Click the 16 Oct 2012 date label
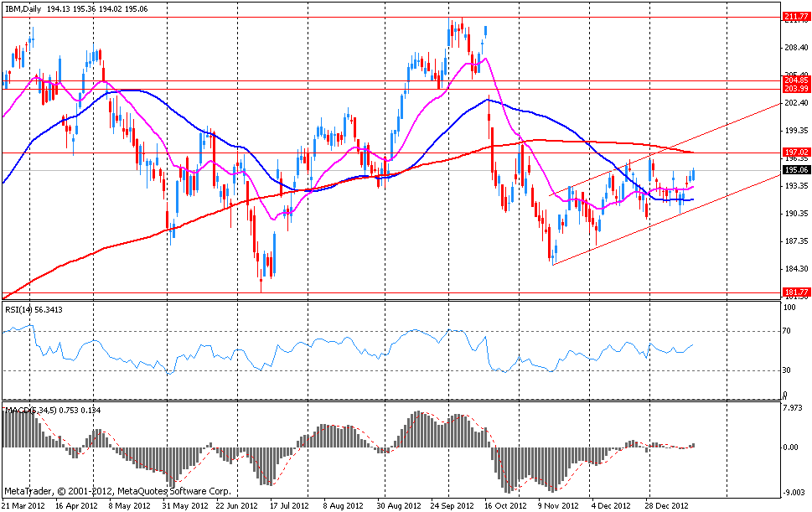 [x=505, y=506]
